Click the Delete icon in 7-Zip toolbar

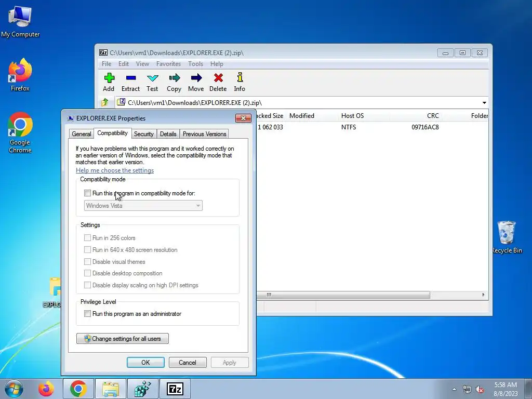[x=218, y=82]
